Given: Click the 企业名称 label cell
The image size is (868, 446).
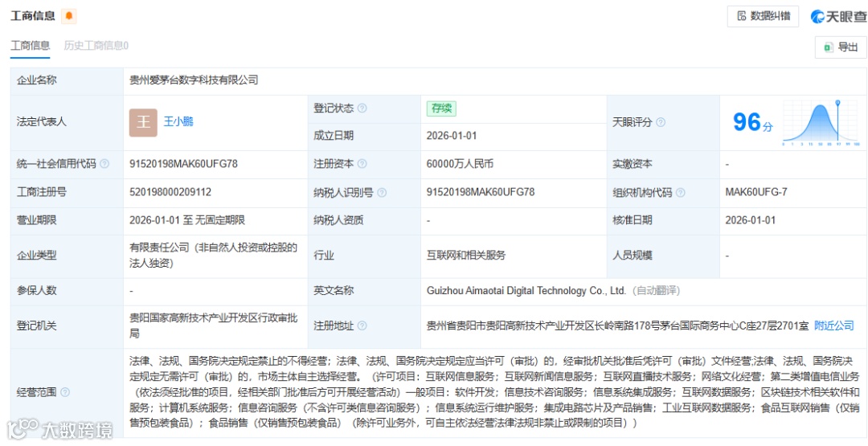Looking at the screenshot, I should [x=67, y=80].
